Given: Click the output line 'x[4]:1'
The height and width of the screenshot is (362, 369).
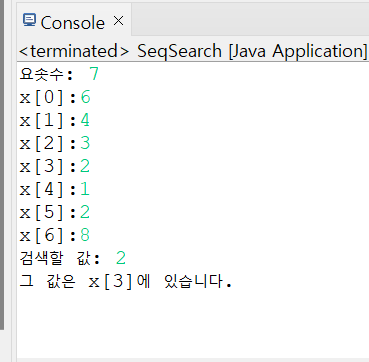Looking at the screenshot, I should point(55,190).
